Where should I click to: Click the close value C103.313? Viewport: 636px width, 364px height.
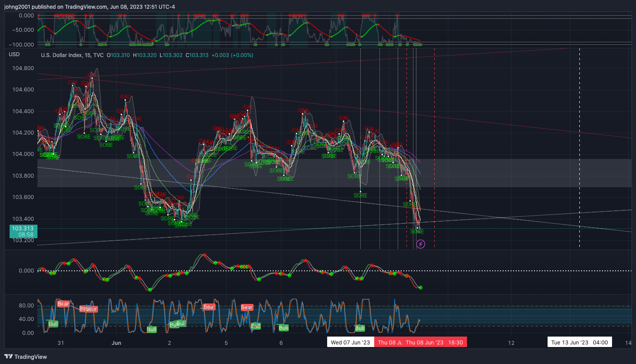[x=197, y=55]
